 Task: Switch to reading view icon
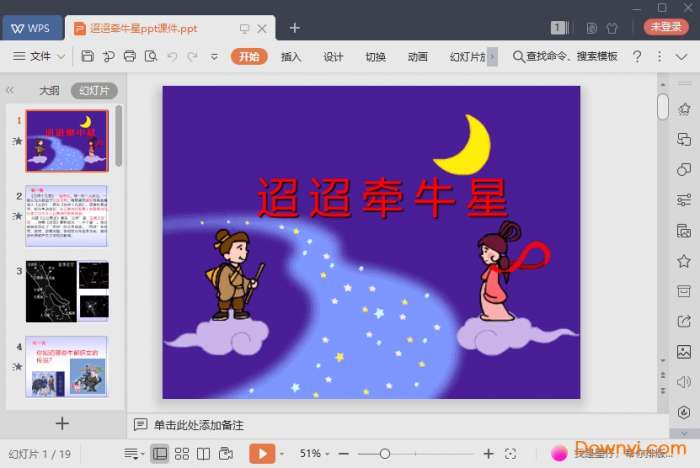pos(204,454)
